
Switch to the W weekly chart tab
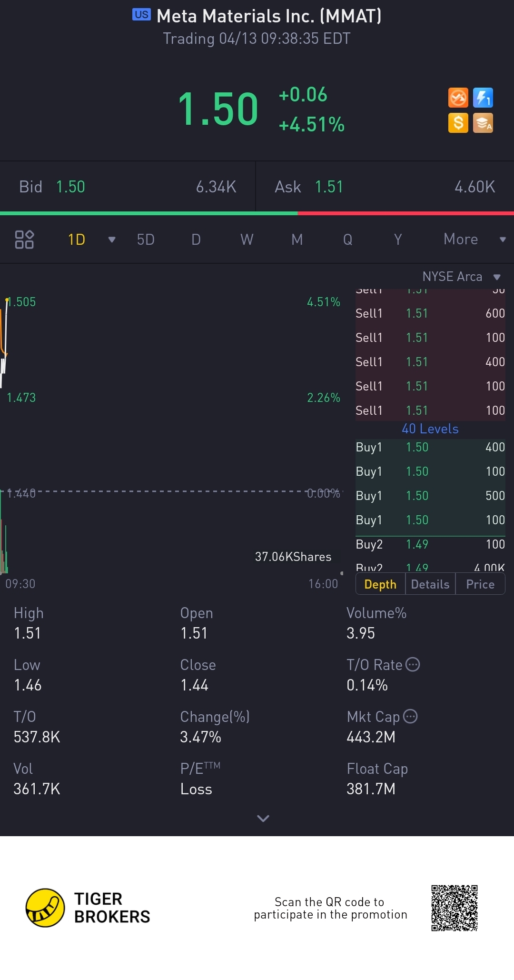pyautogui.click(x=247, y=239)
